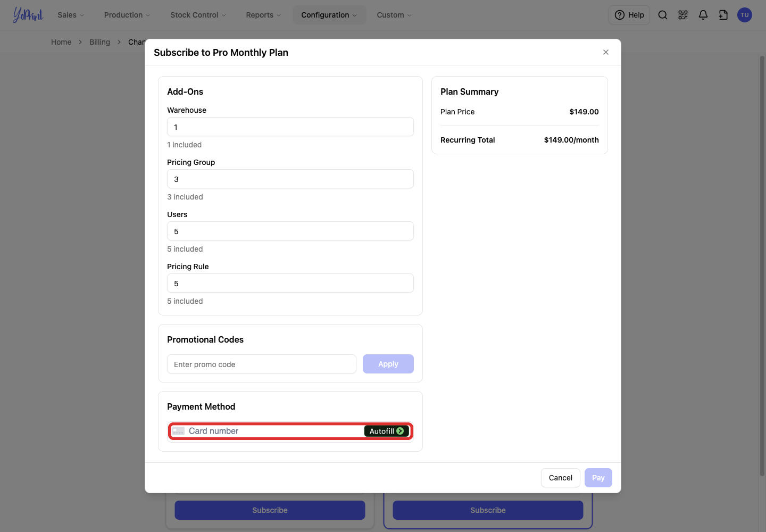Click the Autofill card button
Screen dimensions: 766x532
pyautogui.click(x=387, y=431)
